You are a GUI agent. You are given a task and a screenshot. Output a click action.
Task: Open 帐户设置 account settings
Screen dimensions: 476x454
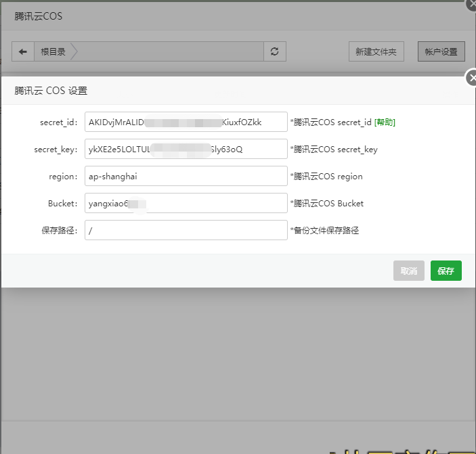(441, 51)
